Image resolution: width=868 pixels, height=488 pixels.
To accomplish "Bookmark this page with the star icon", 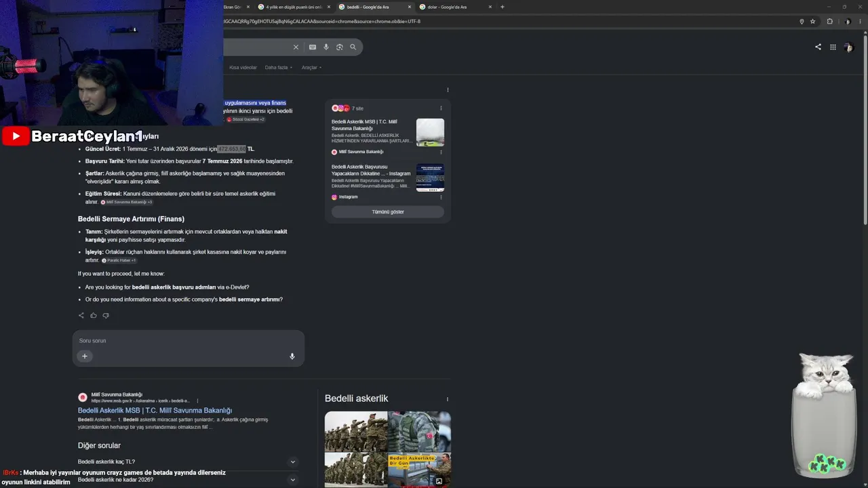I will coord(812,21).
